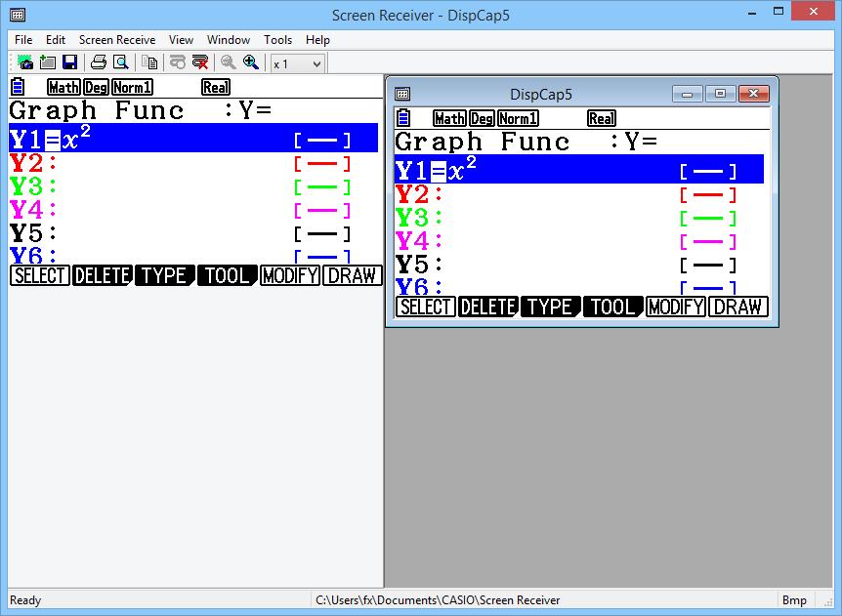Open the File menu
The width and height of the screenshot is (842, 616).
23,40
